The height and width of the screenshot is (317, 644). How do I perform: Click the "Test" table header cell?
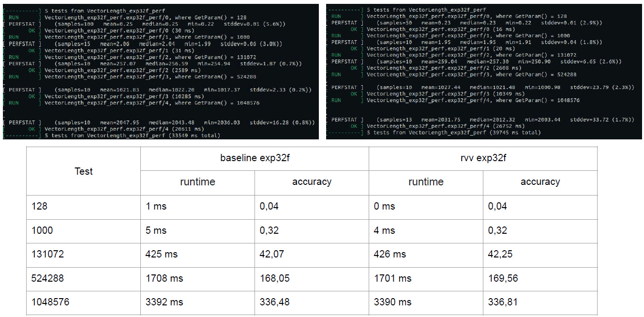(x=83, y=171)
